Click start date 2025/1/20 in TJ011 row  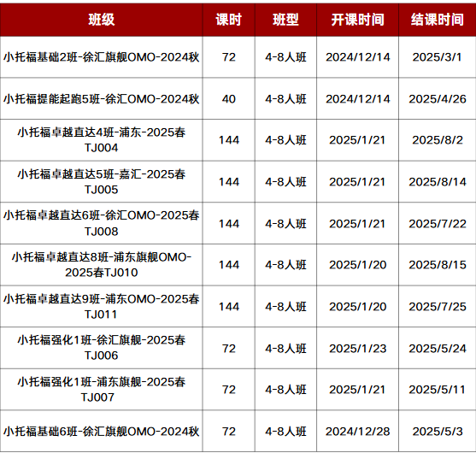click(357, 307)
